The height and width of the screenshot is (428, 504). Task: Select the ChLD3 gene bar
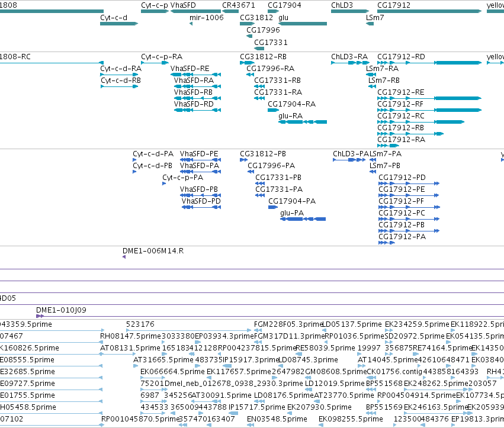(349, 11)
